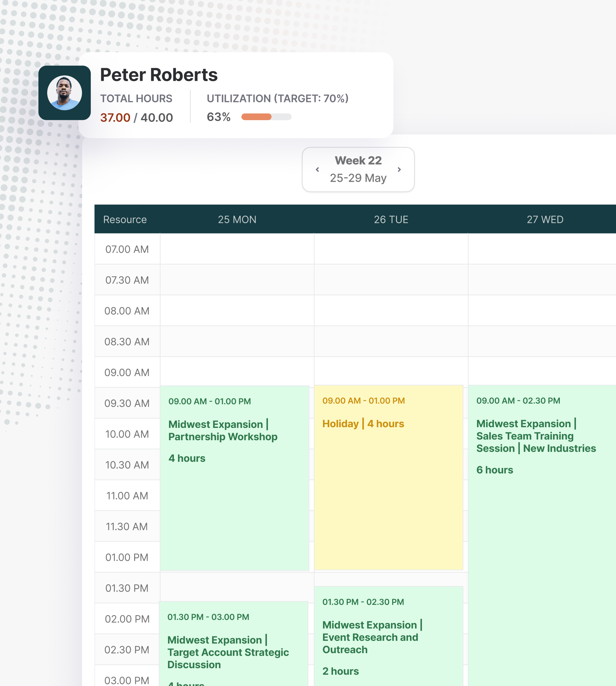Go to next week using right chevron
616x686 pixels.
(x=399, y=169)
